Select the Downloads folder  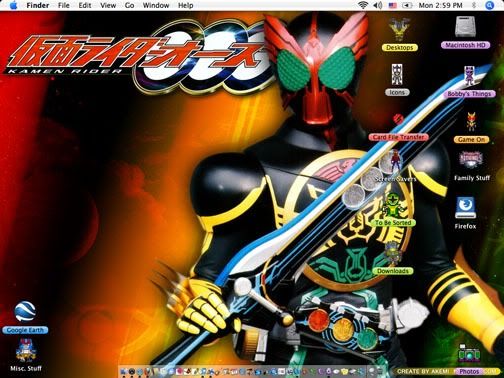click(393, 253)
